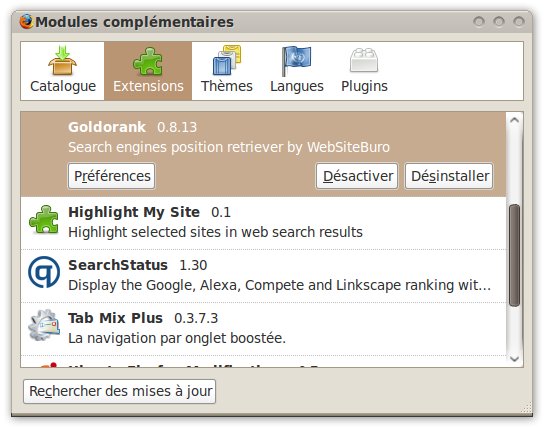The image size is (544, 427).
Task: Show the Plugins tab
Action: [364, 71]
